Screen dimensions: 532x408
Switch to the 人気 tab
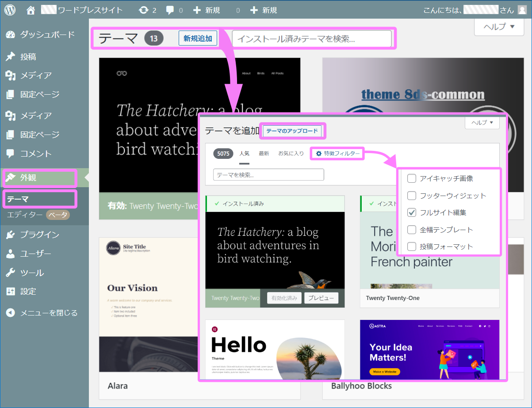coord(244,154)
